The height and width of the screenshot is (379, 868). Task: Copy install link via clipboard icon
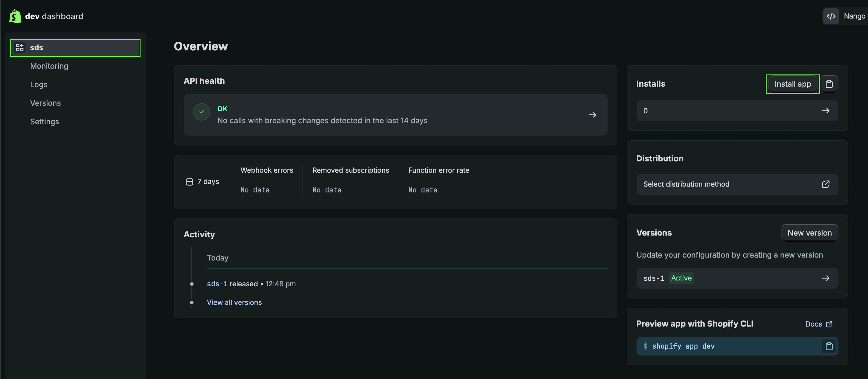pyautogui.click(x=829, y=84)
